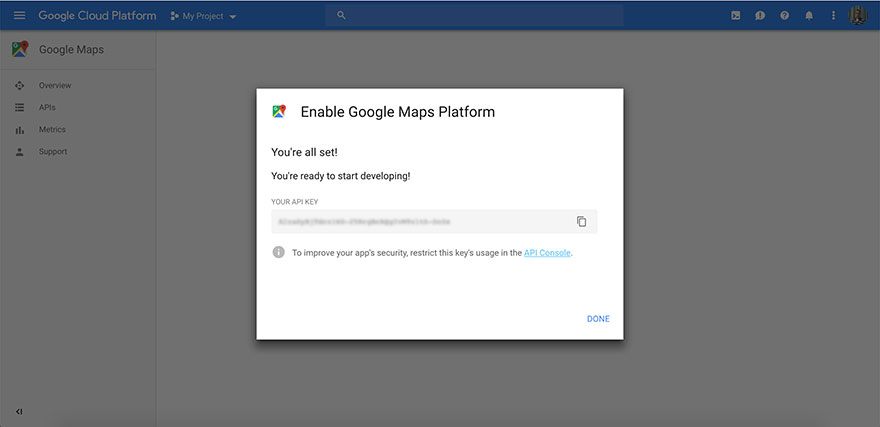Click the Overview crosshair icon
Image resolution: width=880 pixels, height=427 pixels.
20,85
